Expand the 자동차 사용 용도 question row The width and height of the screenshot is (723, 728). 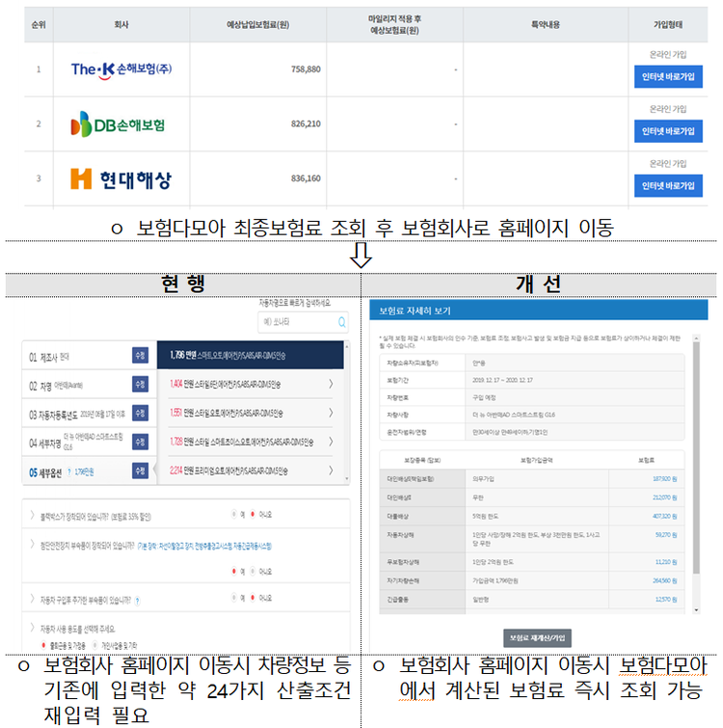(33, 628)
